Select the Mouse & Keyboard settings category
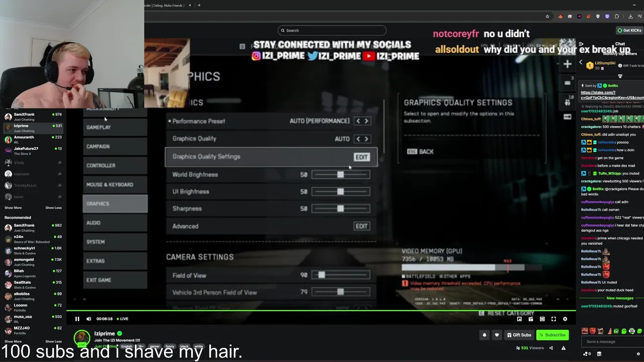The image size is (644, 362). coord(115,185)
